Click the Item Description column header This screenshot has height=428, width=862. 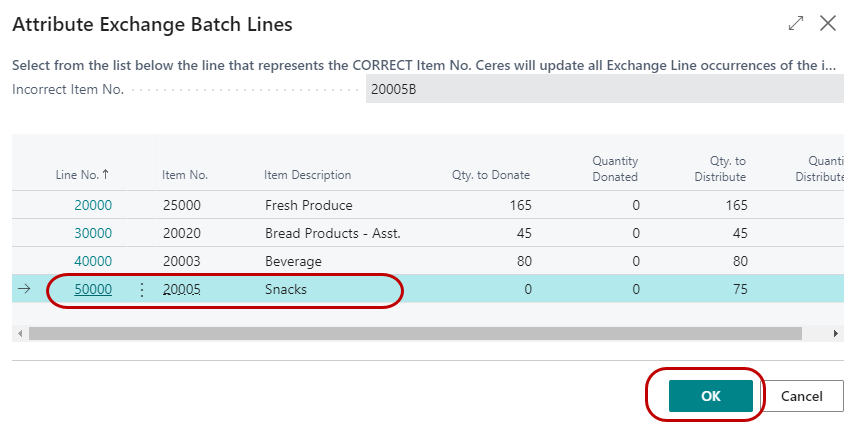[307, 175]
